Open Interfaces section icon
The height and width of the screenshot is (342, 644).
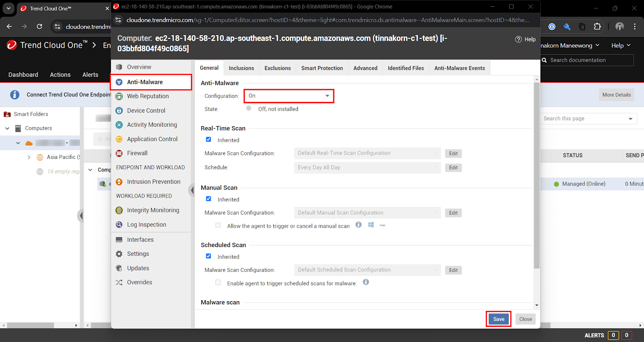(x=119, y=240)
